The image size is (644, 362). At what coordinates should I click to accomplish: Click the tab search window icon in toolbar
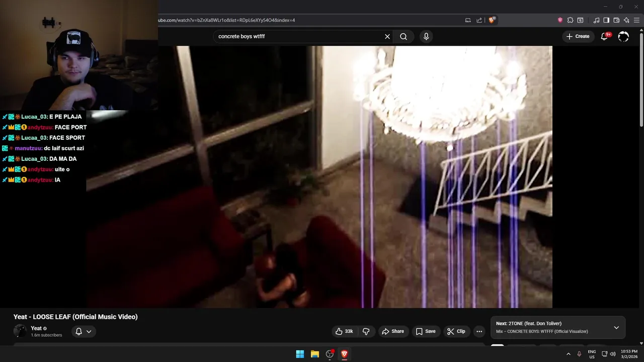click(580, 20)
